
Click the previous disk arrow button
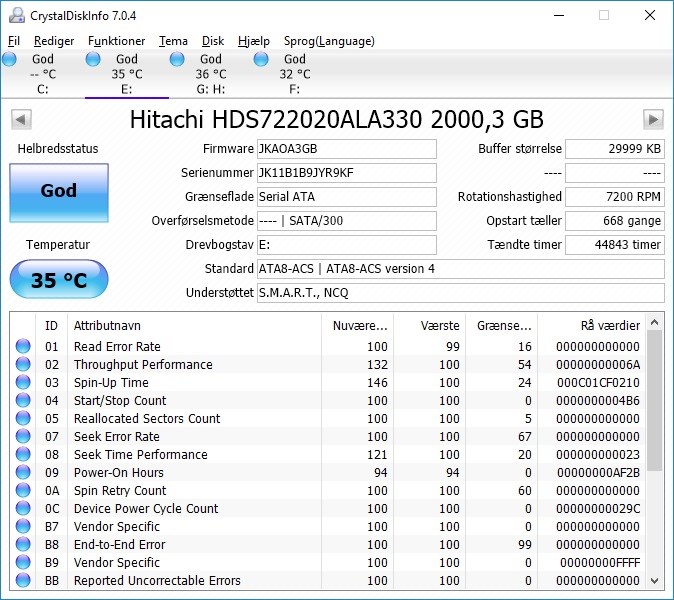(21, 119)
